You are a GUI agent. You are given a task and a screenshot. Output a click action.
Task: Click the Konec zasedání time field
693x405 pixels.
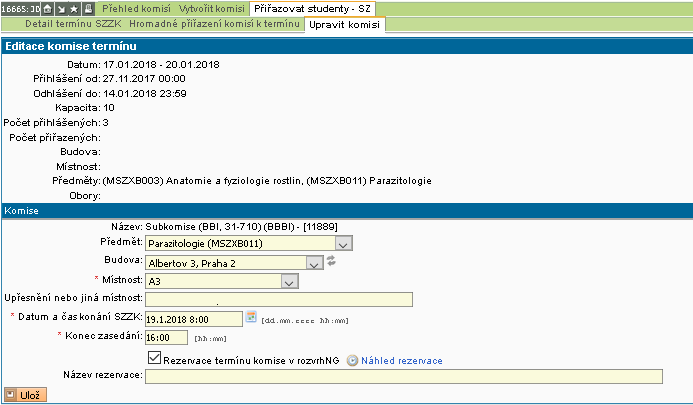[171, 338]
